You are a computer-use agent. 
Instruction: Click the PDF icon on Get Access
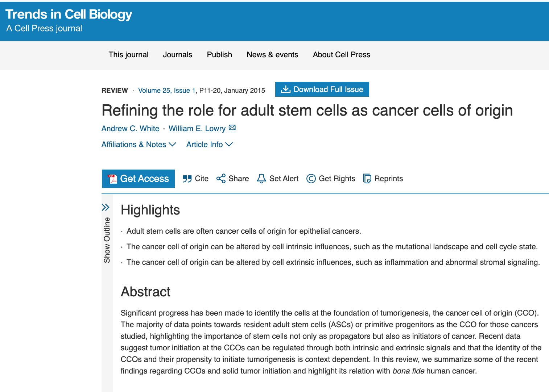(x=112, y=179)
